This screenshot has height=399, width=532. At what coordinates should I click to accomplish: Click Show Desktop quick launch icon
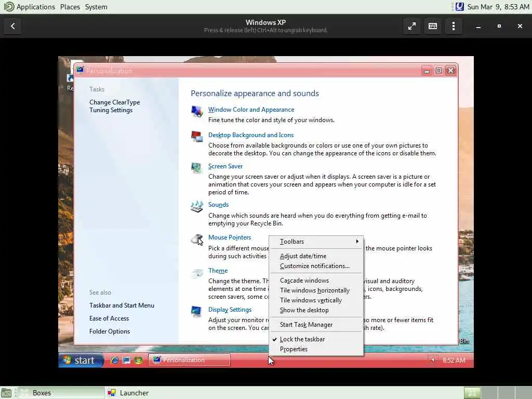[126, 360]
